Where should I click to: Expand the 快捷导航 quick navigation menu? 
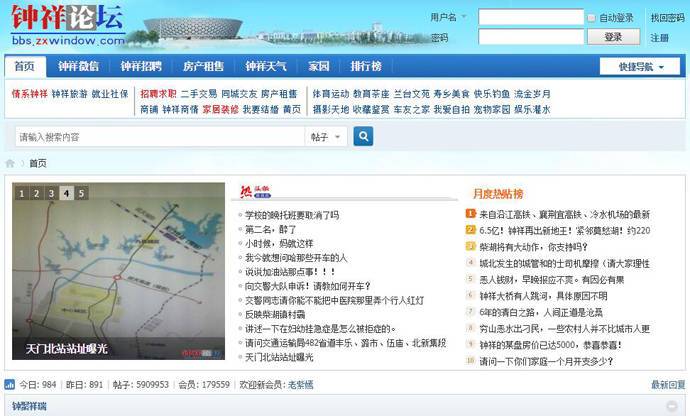(640, 67)
